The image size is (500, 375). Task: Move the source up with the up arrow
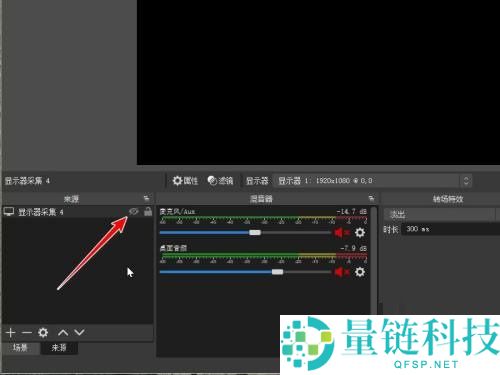(63, 332)
